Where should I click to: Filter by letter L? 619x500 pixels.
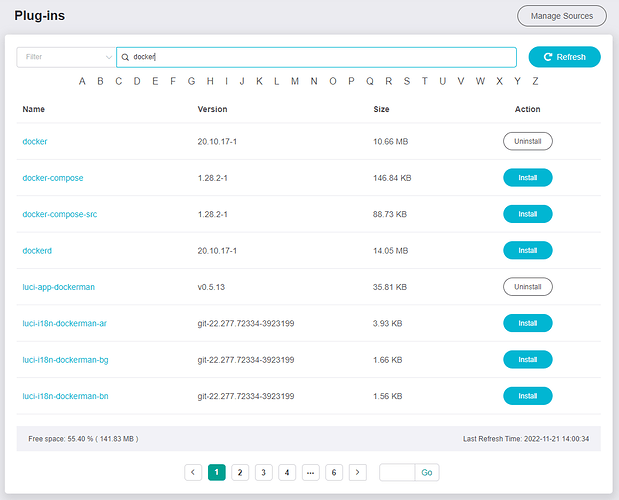coord(277,81)
